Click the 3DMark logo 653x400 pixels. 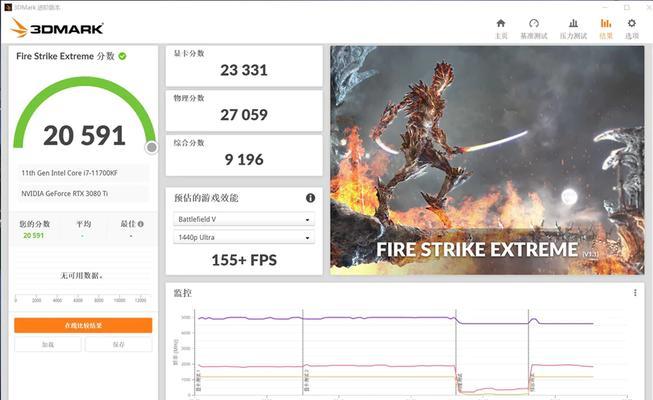[x=57, y=28]
